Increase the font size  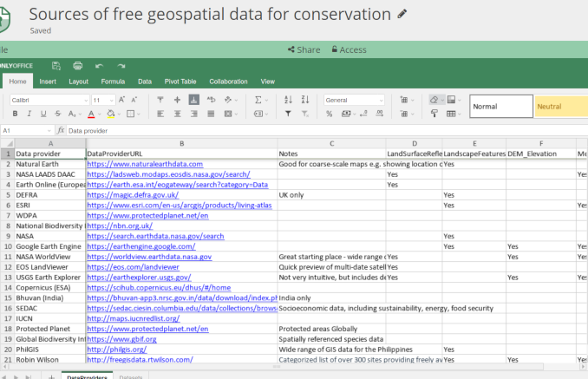(x=122, y=100)
